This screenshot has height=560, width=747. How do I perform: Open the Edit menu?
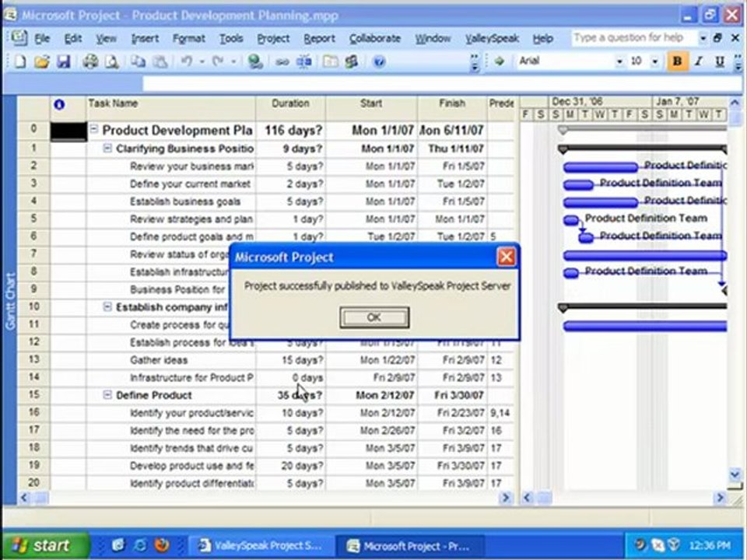coord(73,39)
